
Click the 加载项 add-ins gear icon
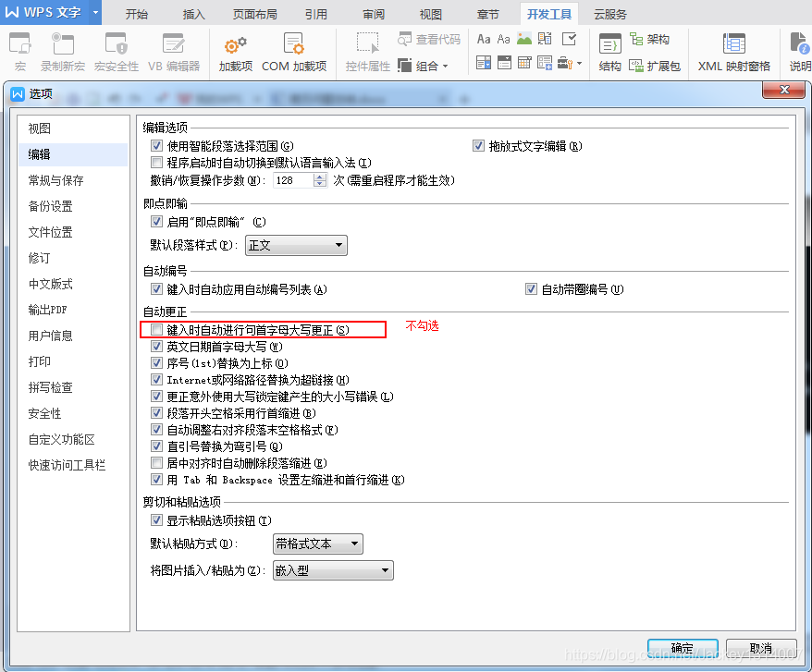pos(235,45)
